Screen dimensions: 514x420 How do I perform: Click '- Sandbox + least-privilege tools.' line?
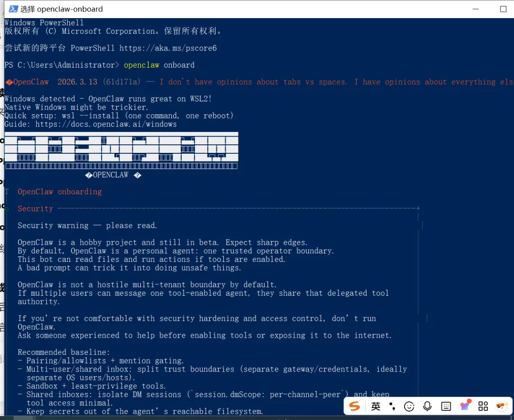92,386
